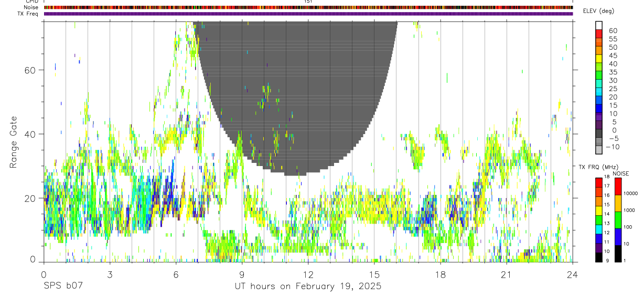Click the 21 tick label on the UT hours axis
The width and height of the screenshot is (644, 297).
click(506, 274)
